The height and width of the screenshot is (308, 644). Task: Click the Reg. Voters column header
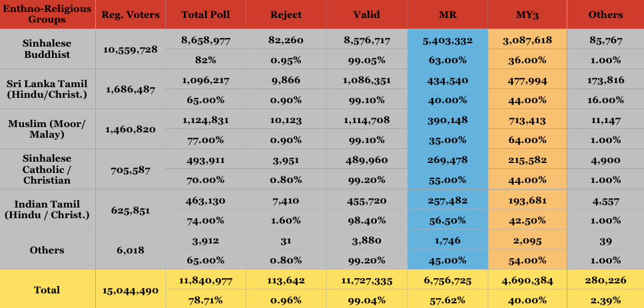pyautogui.click(x=131, y=15)
